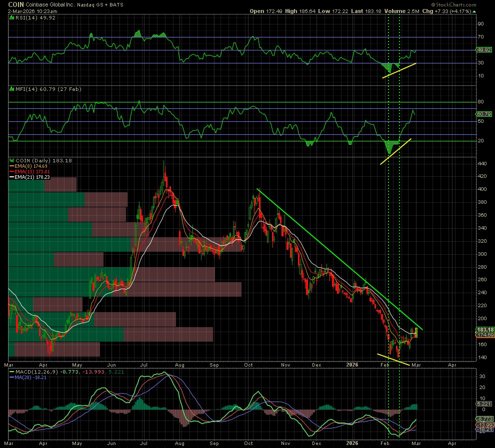Click the 200 price axis label
495x448 pixels.
(x=482, y=319)
